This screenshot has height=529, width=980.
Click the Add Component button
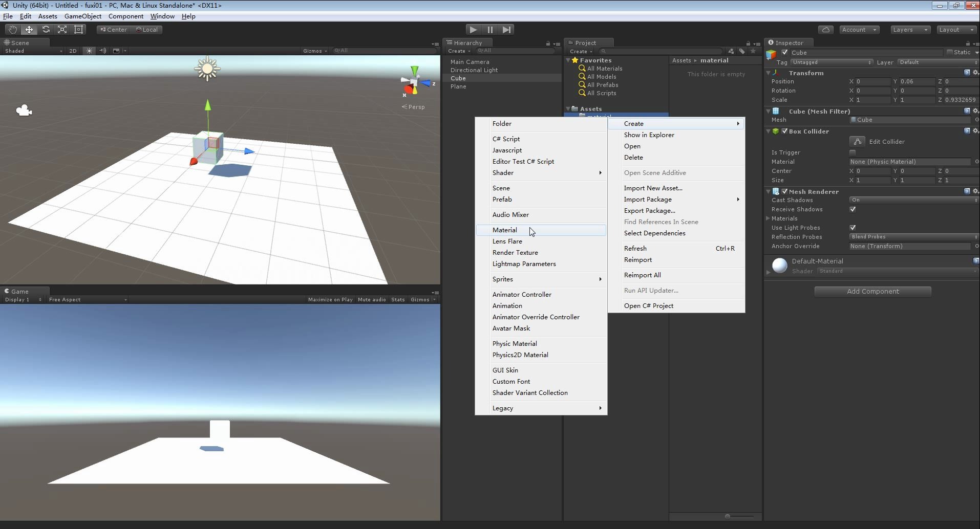(x=872, y=291)
